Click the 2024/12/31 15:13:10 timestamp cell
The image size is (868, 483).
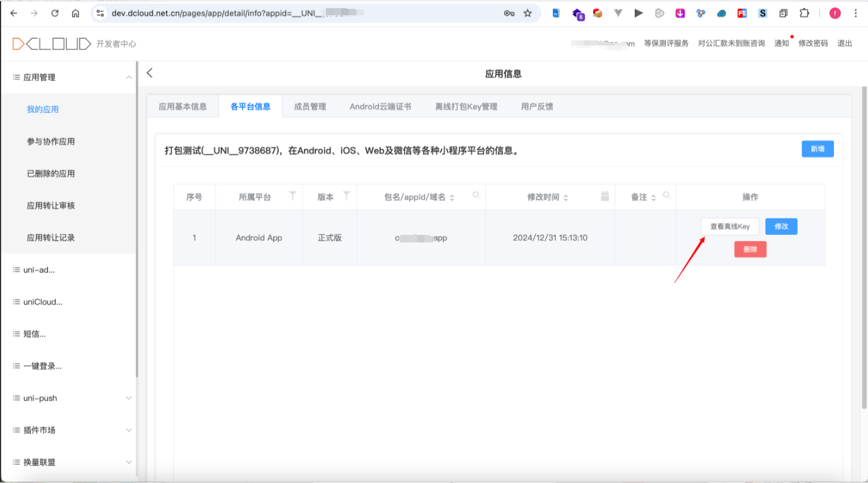[x=550, y=238]
